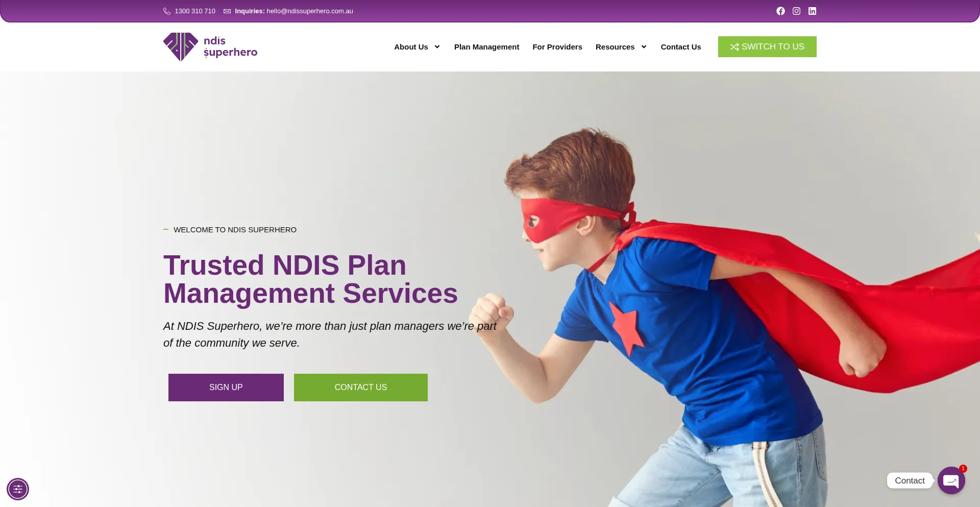The height and width of the screenshot is (507, 980).
Task: Click the NDIS Superhero logo
Action: [210, 47]
